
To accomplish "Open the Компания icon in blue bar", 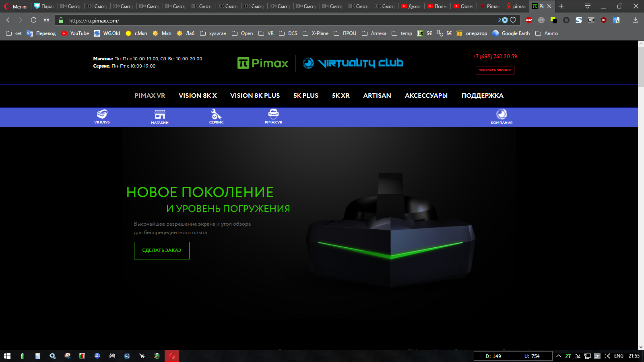I will pos(502,117).
